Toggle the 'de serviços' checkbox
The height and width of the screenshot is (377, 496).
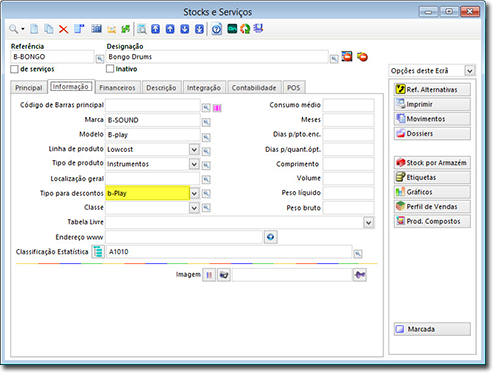[14, 69]
